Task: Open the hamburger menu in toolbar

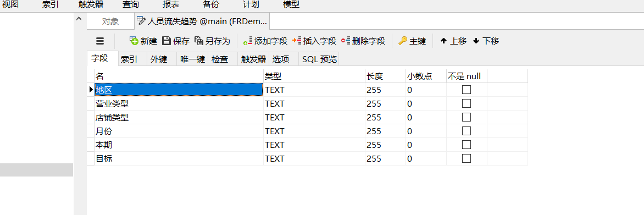Action: 100,41
